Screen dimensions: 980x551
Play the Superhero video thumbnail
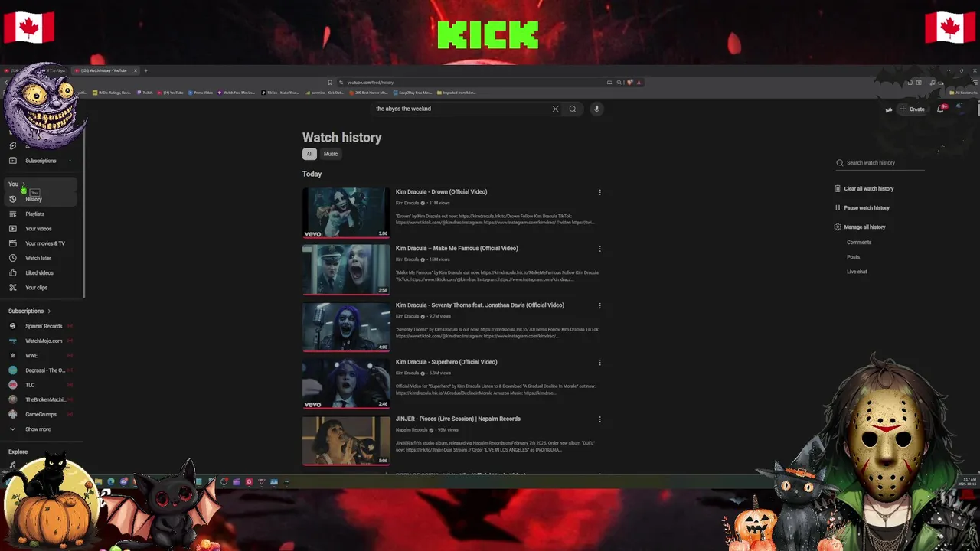[346, 383]
